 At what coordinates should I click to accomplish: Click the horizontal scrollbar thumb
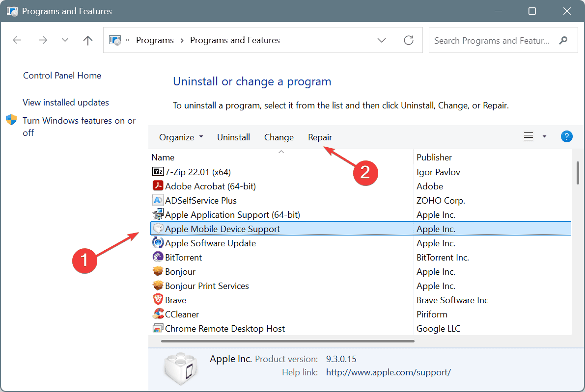tap(288, 341)
